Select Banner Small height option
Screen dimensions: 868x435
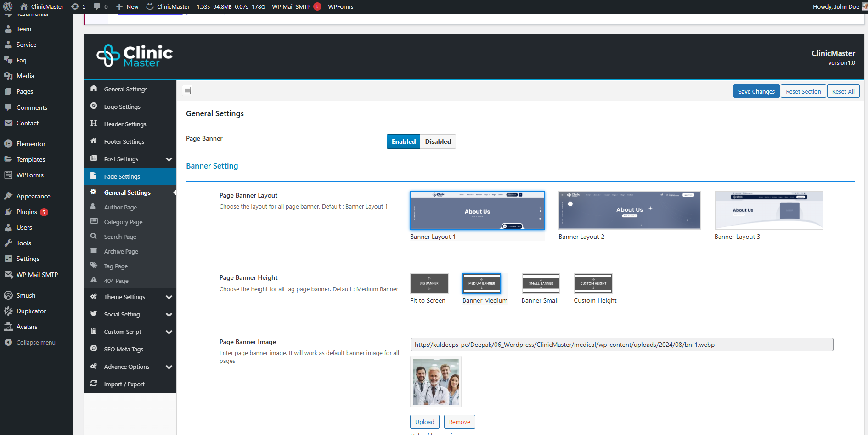541,283
